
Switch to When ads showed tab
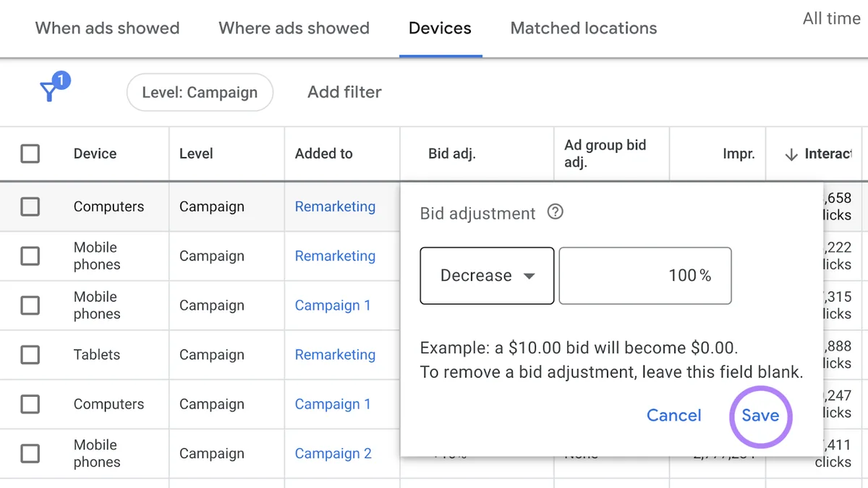pos(107,28)
